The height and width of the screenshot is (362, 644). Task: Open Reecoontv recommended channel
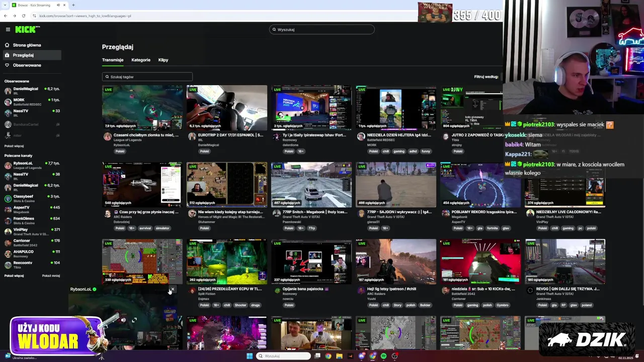[32, 265]
